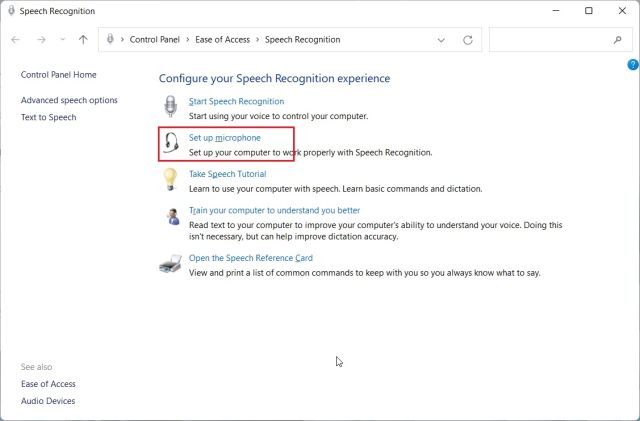Open Text to Speech settings
The height and width of the screenshot is (421, 640).
(x=48, y=117)
